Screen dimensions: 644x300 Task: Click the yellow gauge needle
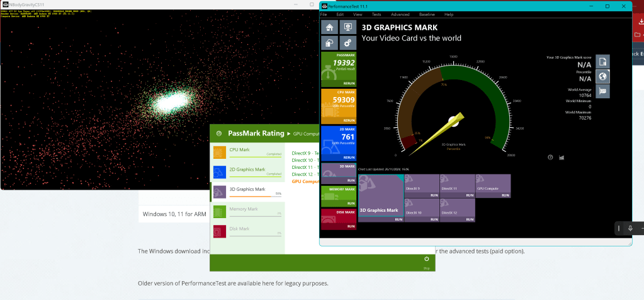coord(437,135)
